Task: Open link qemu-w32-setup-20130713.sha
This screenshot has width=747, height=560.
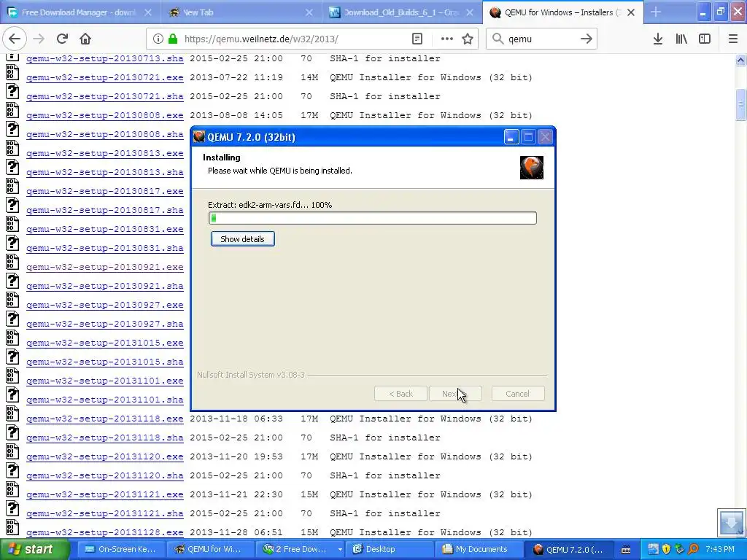Action: 105,58
